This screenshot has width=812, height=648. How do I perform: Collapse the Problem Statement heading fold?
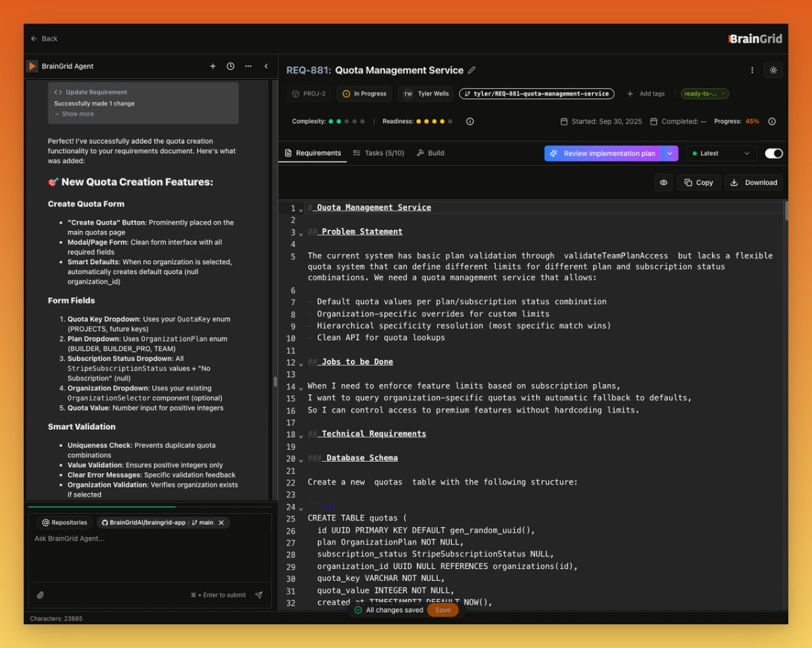pyautogui.click(x=301, y=234)
